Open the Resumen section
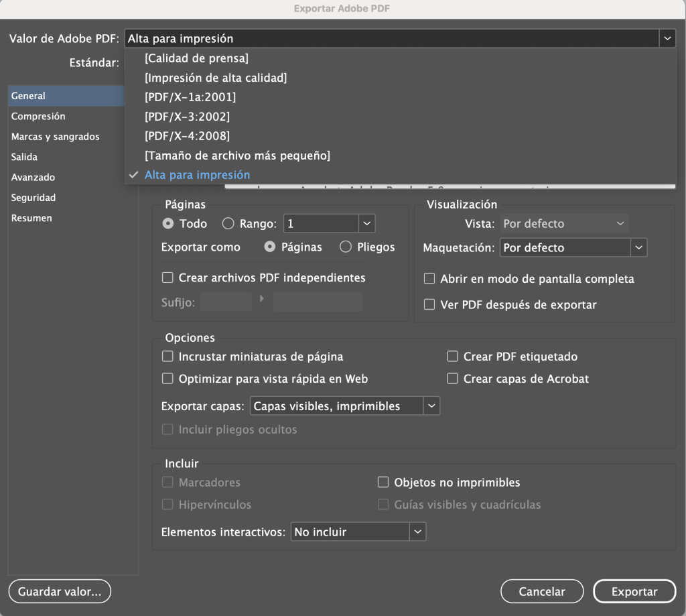This screenshot has width=686, height=616. coord(31,218)
